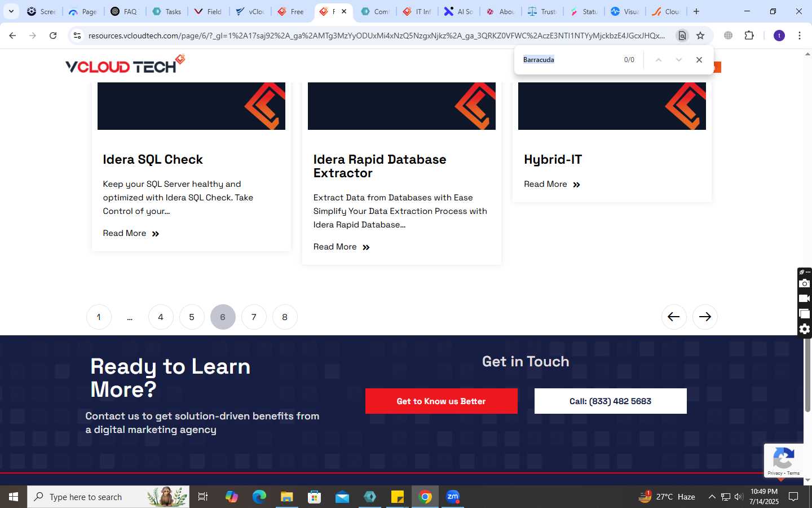This screenshot has height=508, width=812.
Task: Switch to the AI So browser tab
Action: tap(459, 11)
